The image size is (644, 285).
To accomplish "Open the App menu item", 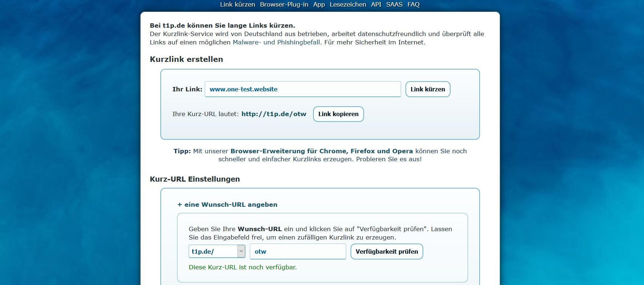I will pos(319,4).
